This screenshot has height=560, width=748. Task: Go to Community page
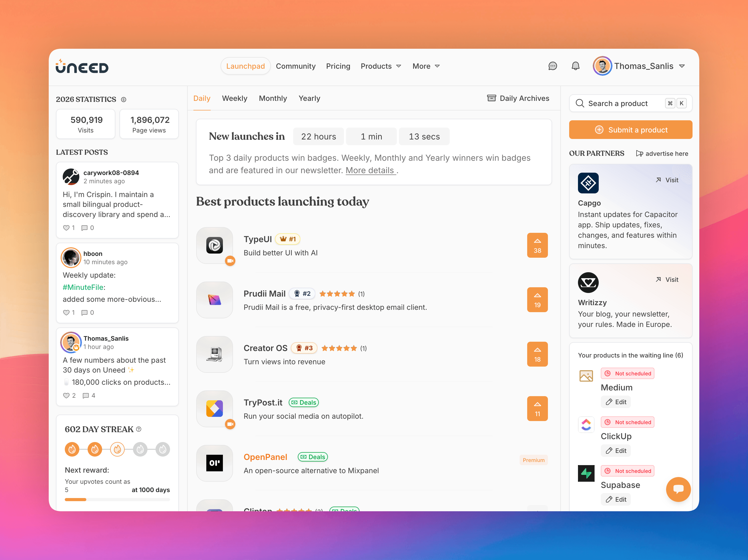click(x=295, y=66)
